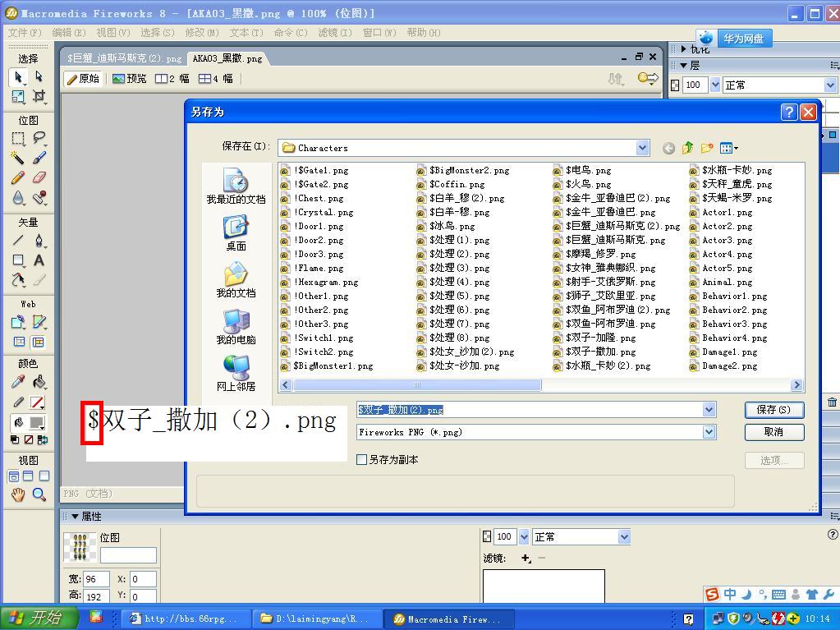Select the Hand tool
This screenshot has width=840, height=630.
click(18, 494)
